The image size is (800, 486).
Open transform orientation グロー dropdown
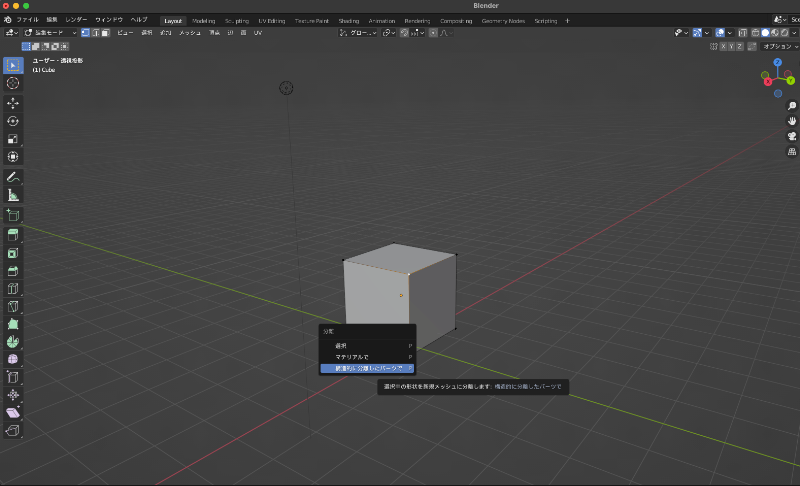tap(358, 33)
